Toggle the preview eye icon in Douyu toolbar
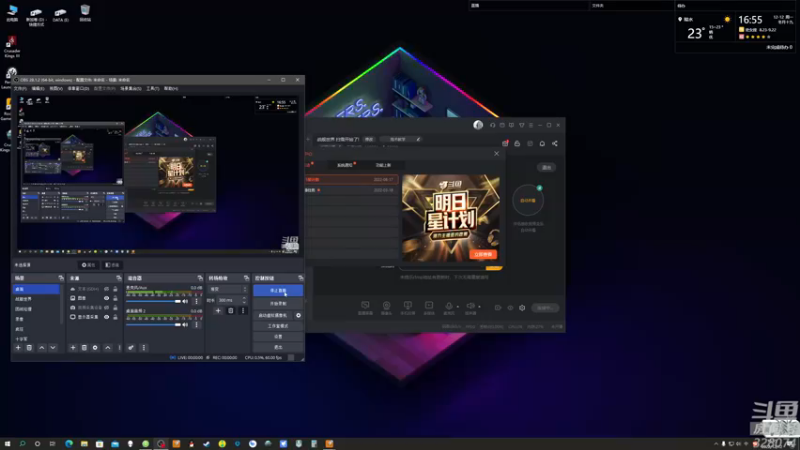The width and height of the screenshot is (800, 450). click(x=510, y=308)
